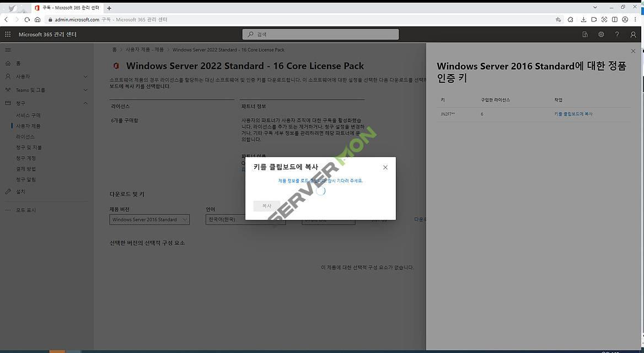This screenshot has width=644, height=353.
Task: Open 설치 wrench item in navigation
Action: pos(20,191)
